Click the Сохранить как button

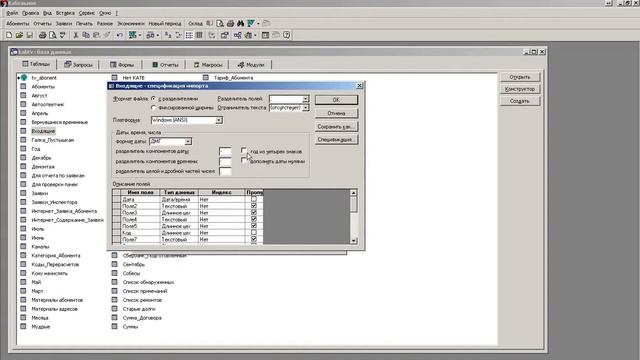point(336,127)
